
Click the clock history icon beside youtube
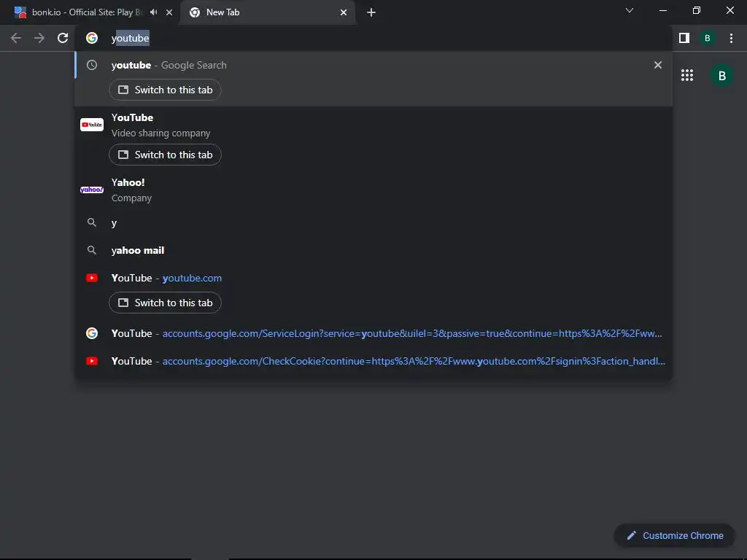point(92,65)
